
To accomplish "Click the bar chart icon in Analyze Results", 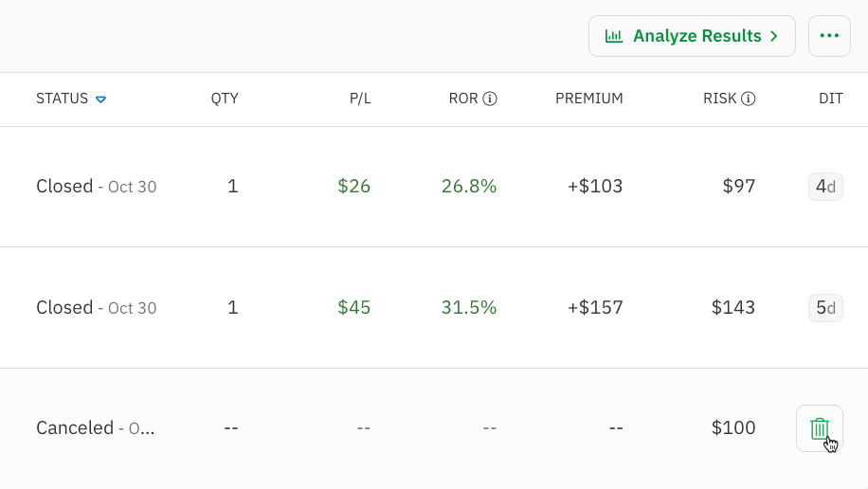I will [614, 36].
